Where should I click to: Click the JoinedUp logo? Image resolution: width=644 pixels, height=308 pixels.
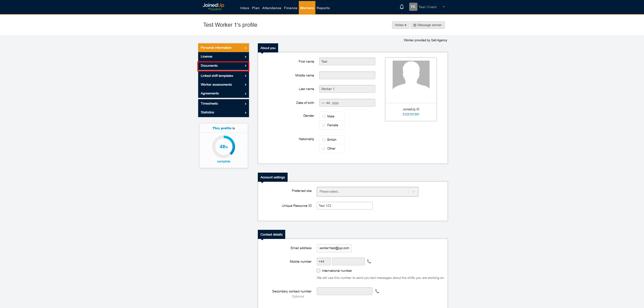[x=213, y=7]
